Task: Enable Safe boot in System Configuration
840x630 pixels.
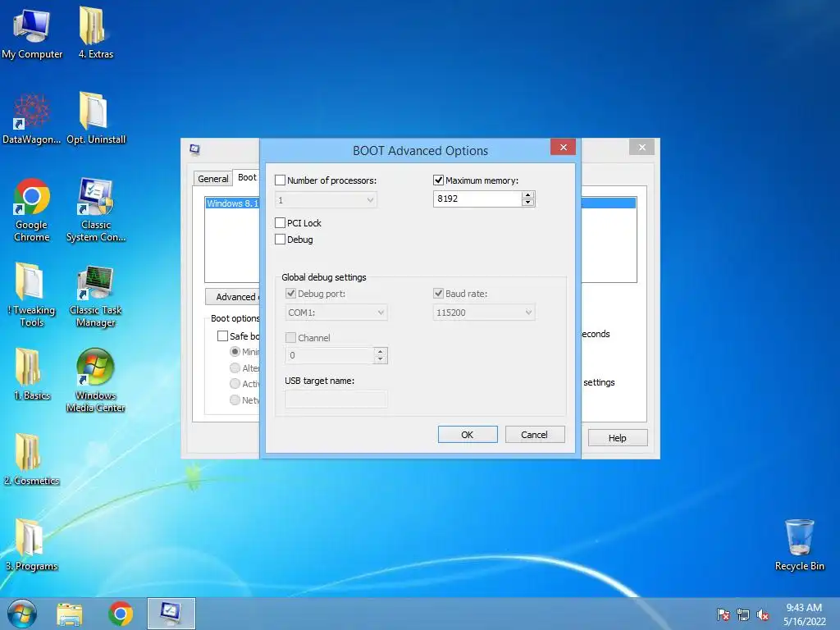Action: [222, 336]
